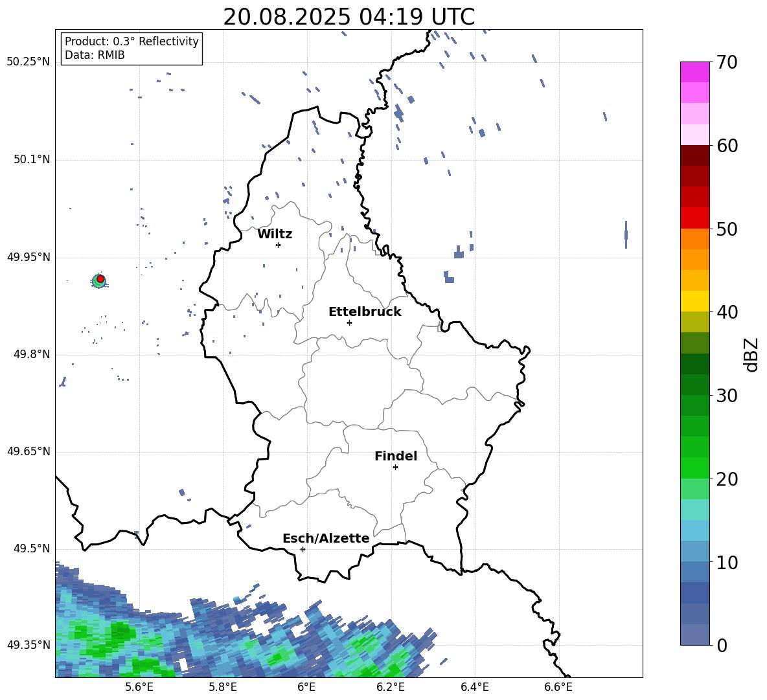This screenshot has width=767, height=700.
Task: Click the colorbar value 60
Action: tap(727, 146)
